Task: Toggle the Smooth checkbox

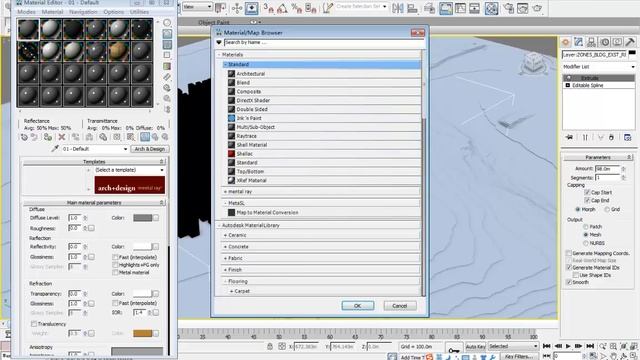Action: click(x=569, y=282)
